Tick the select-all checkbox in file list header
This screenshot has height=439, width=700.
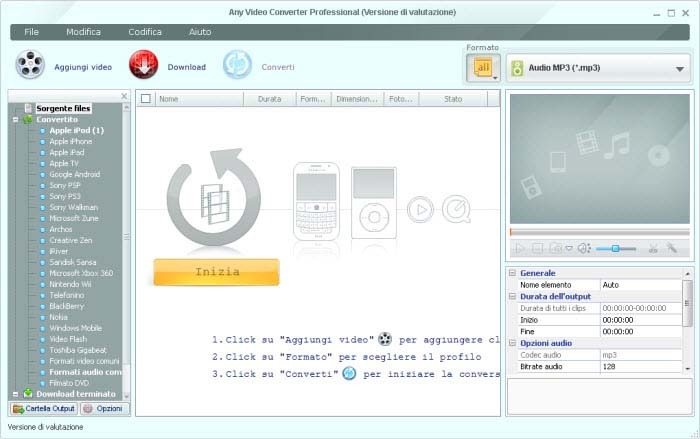tap(146, 99)
